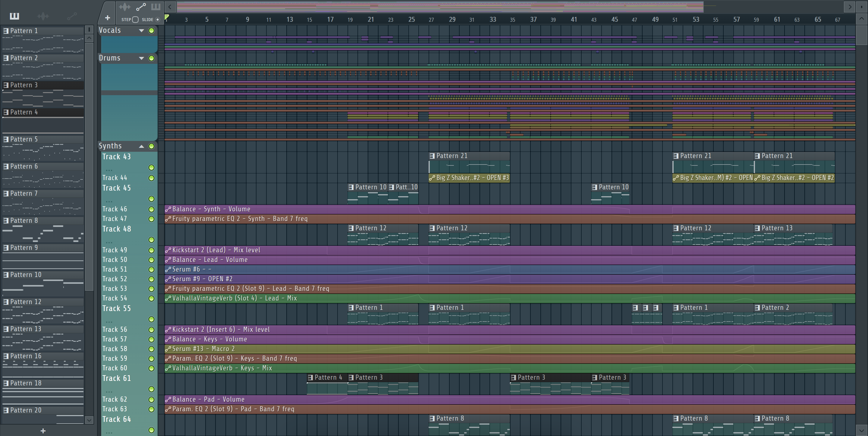Mute Track 54
This screenshot has width=868, height=436.
[x=151, y=299]
